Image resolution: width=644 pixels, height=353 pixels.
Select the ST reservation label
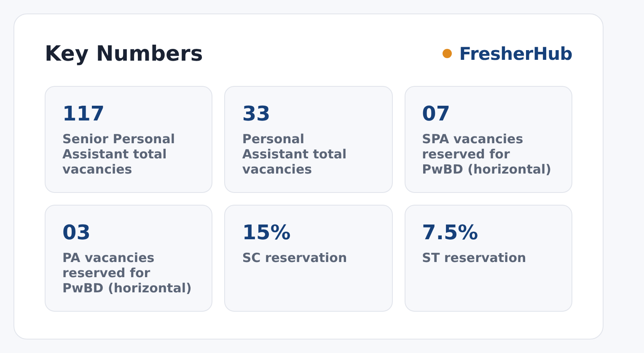click(x=474, y=258)
